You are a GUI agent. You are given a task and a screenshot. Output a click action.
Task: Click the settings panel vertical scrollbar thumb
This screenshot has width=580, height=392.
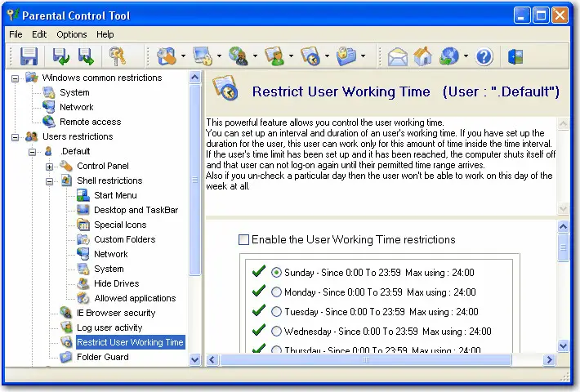coord(563,247)
